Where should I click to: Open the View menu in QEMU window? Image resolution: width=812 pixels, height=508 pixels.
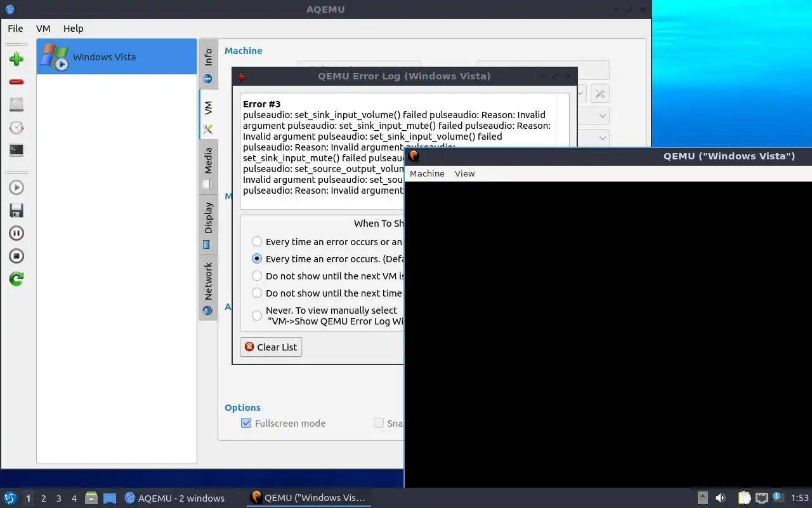464,173
